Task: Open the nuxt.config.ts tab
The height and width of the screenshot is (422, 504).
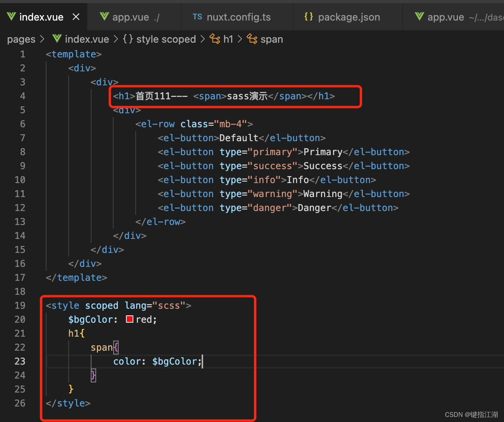Action: (x=237, y=17)
